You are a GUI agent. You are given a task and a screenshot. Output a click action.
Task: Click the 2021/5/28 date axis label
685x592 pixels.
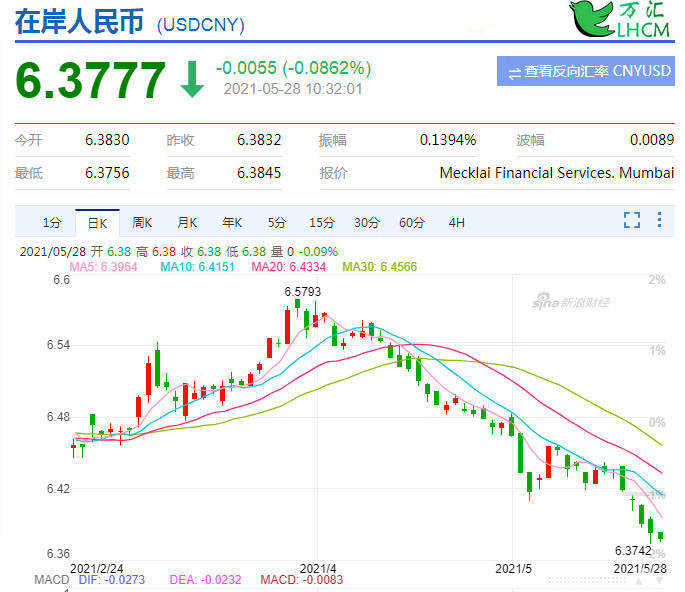click(640, 568)
